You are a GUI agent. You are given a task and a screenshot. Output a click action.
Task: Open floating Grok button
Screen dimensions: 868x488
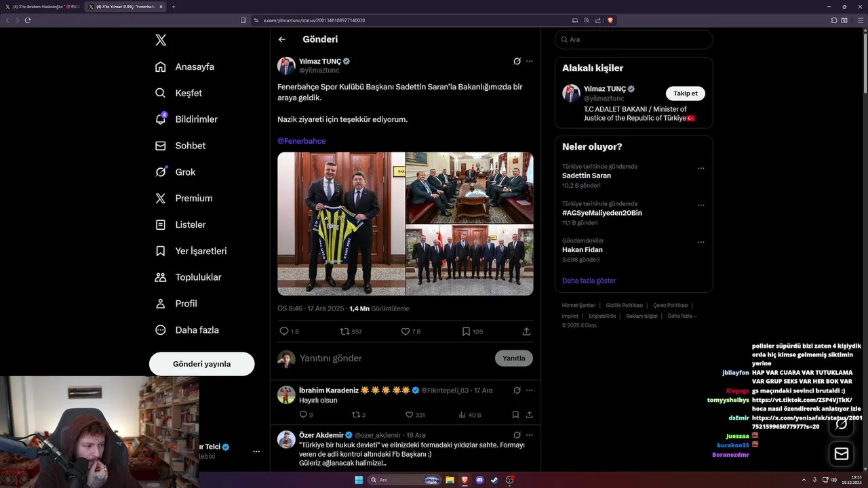[842, 424]
